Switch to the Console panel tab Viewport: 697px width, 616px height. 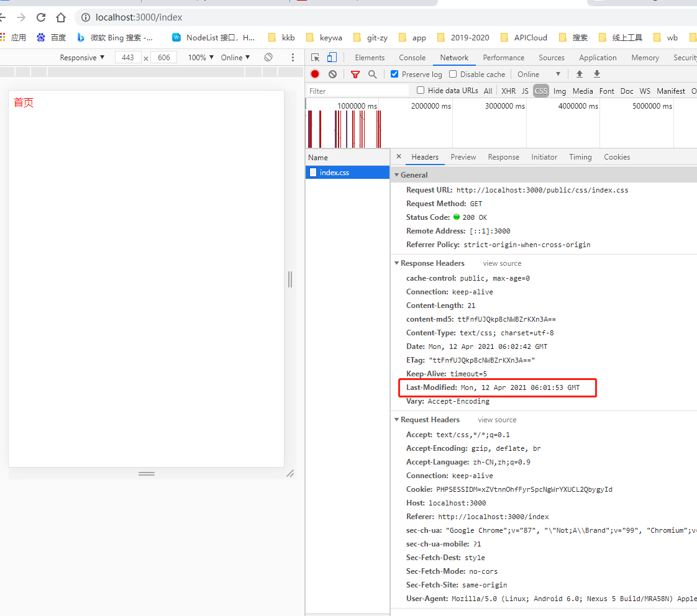pos(412,58)
